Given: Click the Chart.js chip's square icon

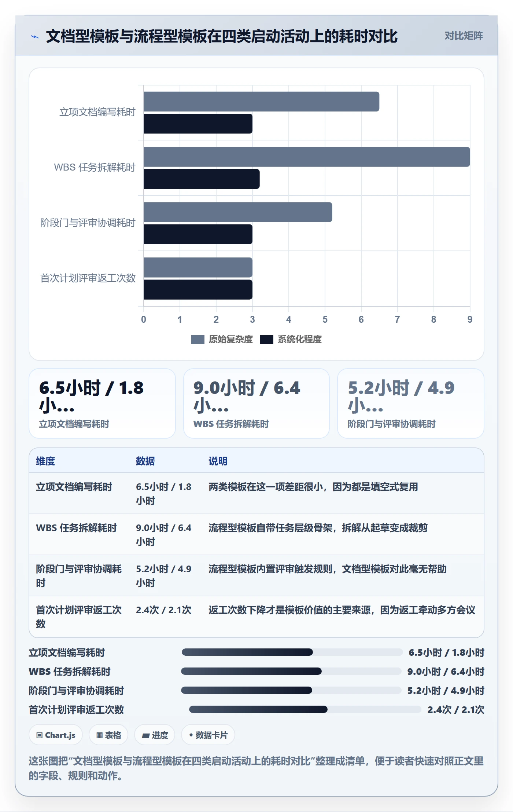Looking at the screenshot, I should 40,735.
